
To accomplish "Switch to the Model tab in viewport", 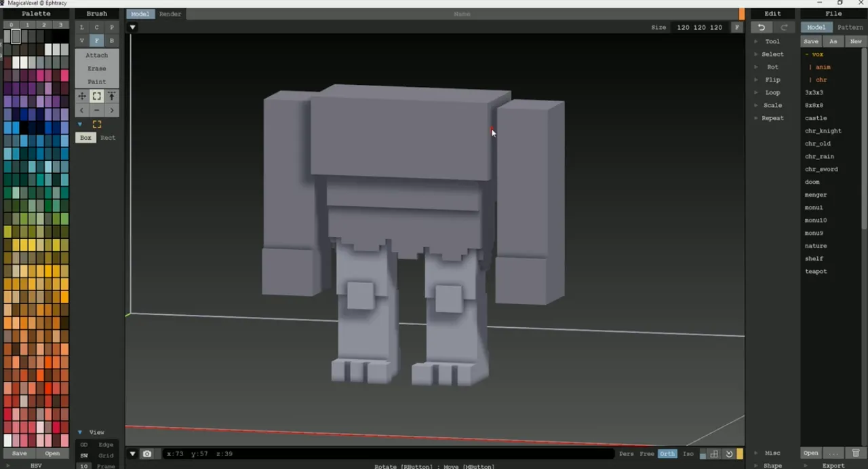I will 140,14.
